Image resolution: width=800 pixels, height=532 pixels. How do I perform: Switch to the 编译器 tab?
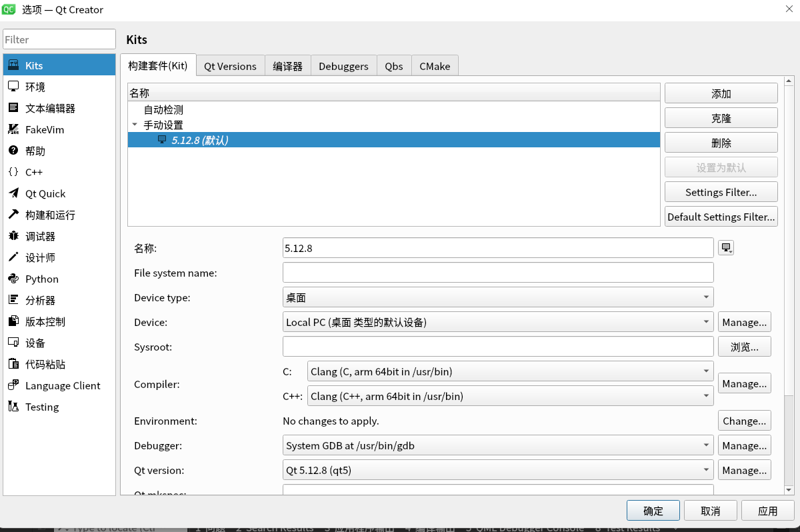click(287, 66)
